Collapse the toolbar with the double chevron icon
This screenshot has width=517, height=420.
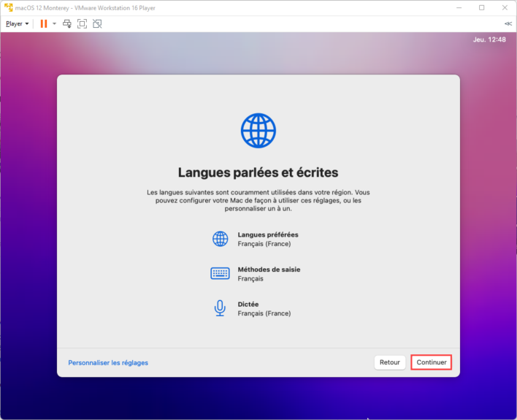tap(508, 24)
